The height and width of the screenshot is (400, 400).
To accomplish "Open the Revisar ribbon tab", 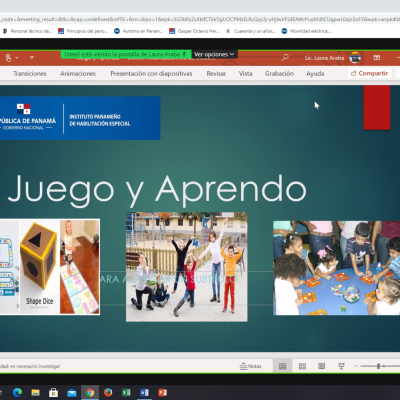I will (216, 73).
